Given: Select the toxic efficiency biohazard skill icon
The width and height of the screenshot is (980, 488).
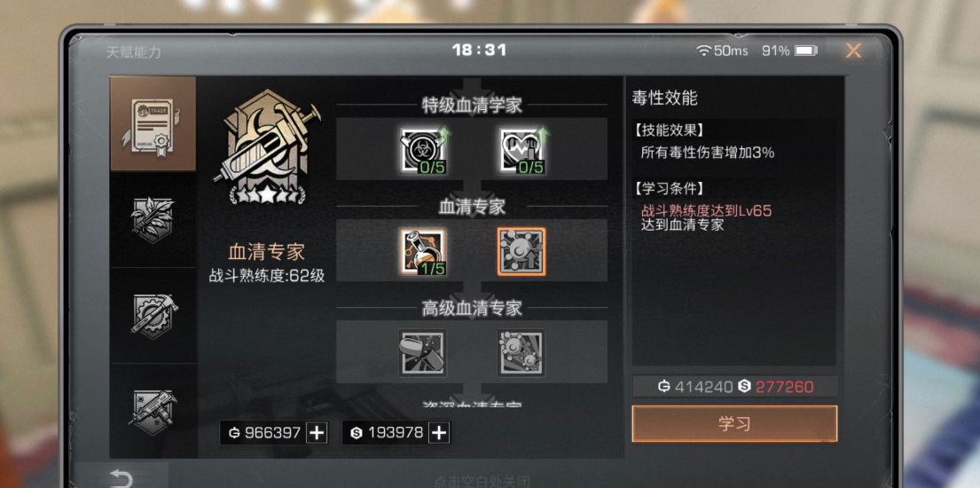Looking at the screenshot, I should [423, 150].
